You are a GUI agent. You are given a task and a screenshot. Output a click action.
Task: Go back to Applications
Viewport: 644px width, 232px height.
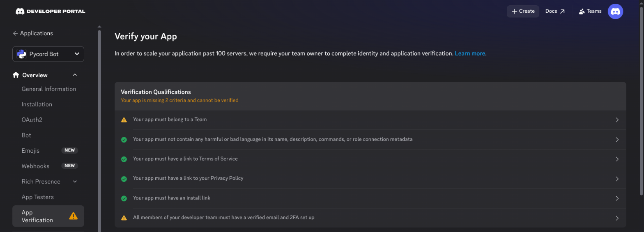pos(33,33)
